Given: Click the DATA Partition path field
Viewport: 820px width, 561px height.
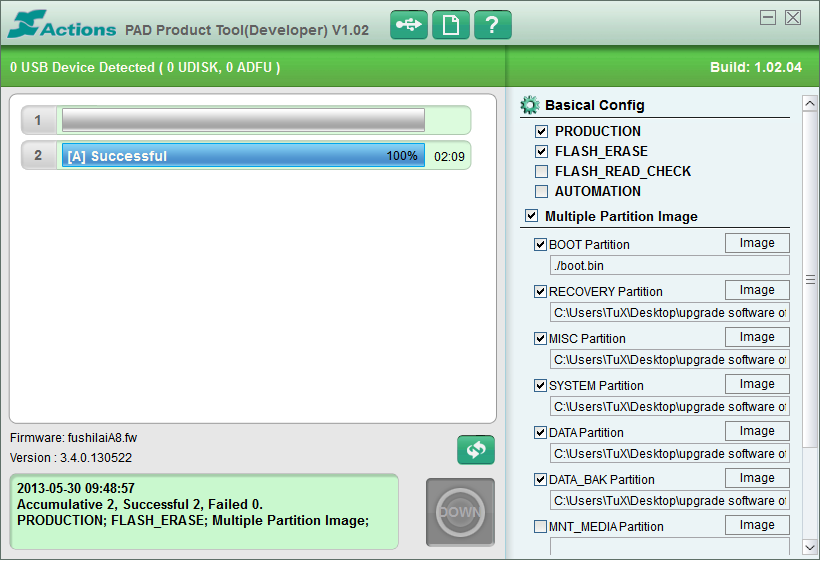Looking at the screenshot, I should point(669,454).
